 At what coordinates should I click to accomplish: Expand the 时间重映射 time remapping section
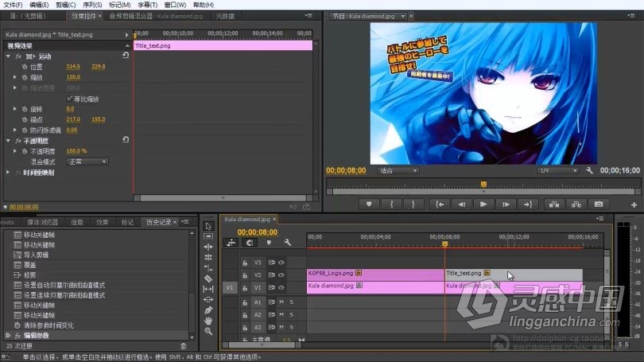click(8, 172)
